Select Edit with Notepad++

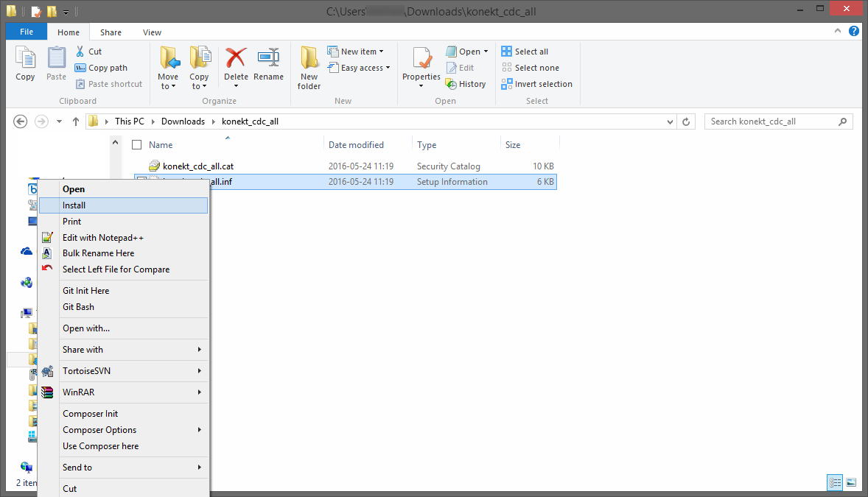pos(124,237)
